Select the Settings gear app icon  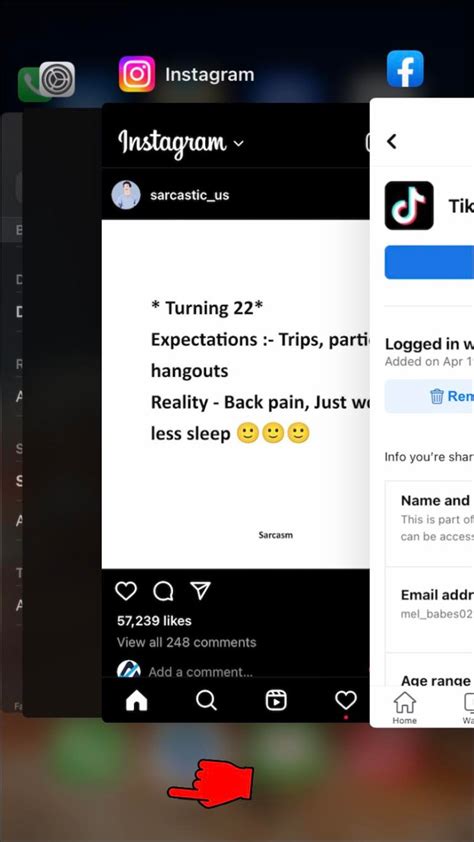coord(57,79)
